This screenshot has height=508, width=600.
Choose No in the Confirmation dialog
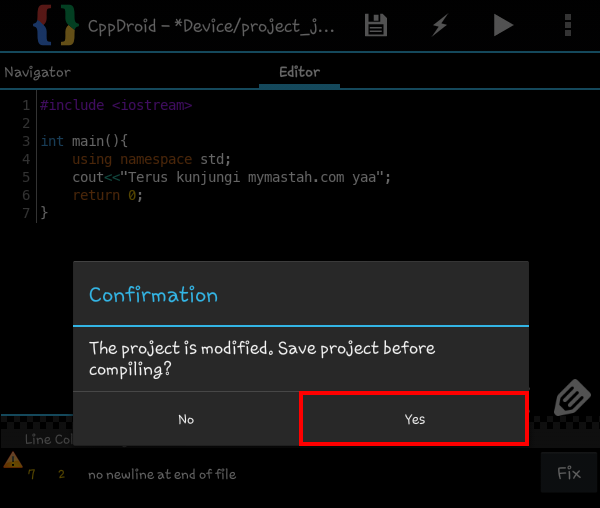[186, 419]
